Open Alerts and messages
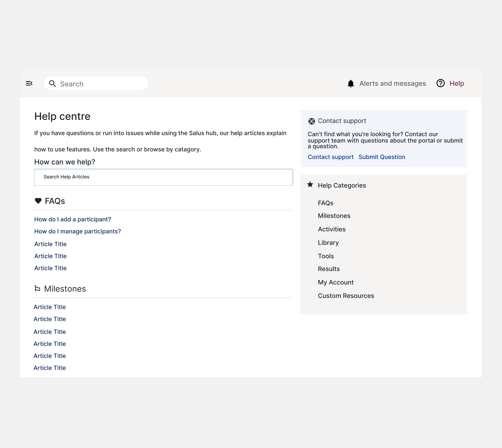Viewport: 502px width, 448px height. [x=392, y=84]
